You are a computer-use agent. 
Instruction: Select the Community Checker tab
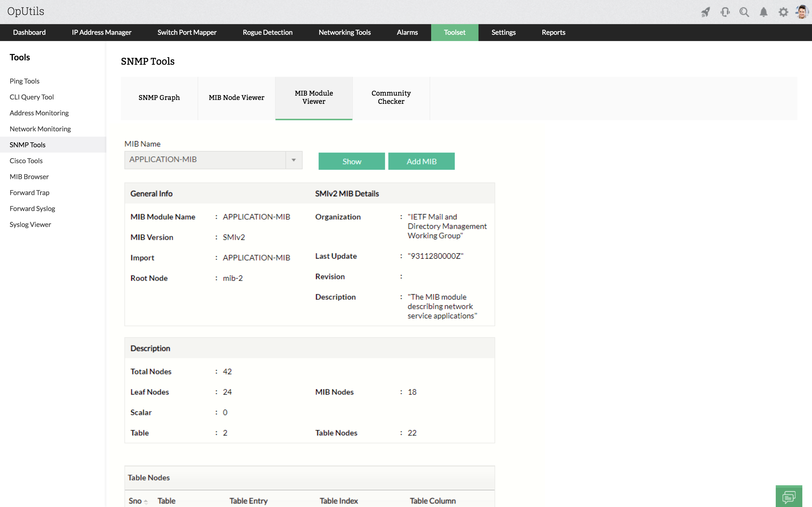click(x=391, y=98)
